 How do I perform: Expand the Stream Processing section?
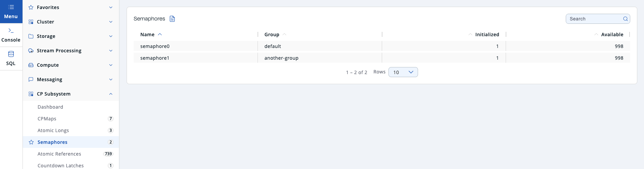coord(111,51)
